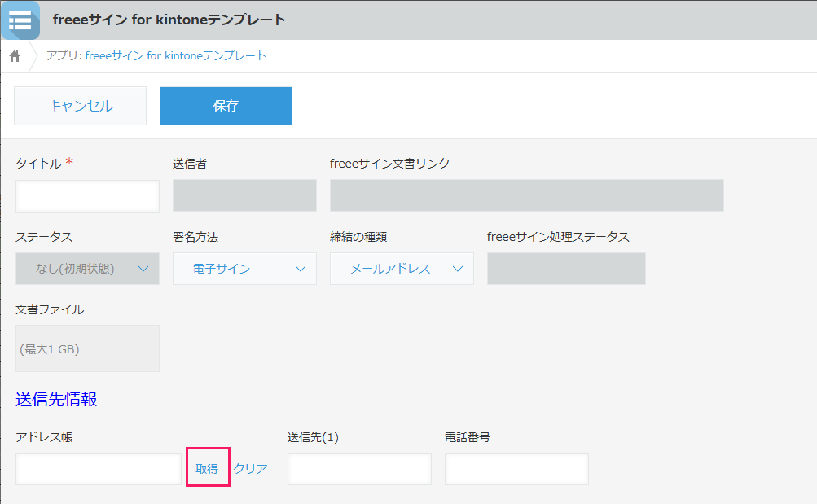817x504 pixels.
Task: Click the クリア link
Action: coord(251,469)
